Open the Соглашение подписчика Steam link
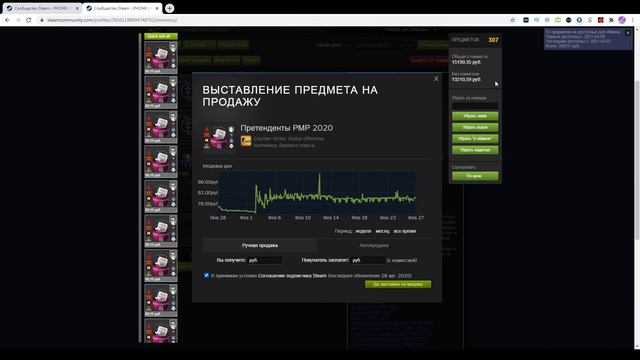Image resolution: width=640 pixels, height=360 pixels. pos(292,276)
